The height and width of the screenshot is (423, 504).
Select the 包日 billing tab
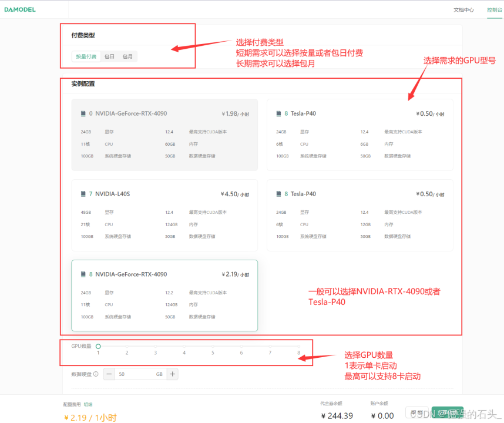109,56
